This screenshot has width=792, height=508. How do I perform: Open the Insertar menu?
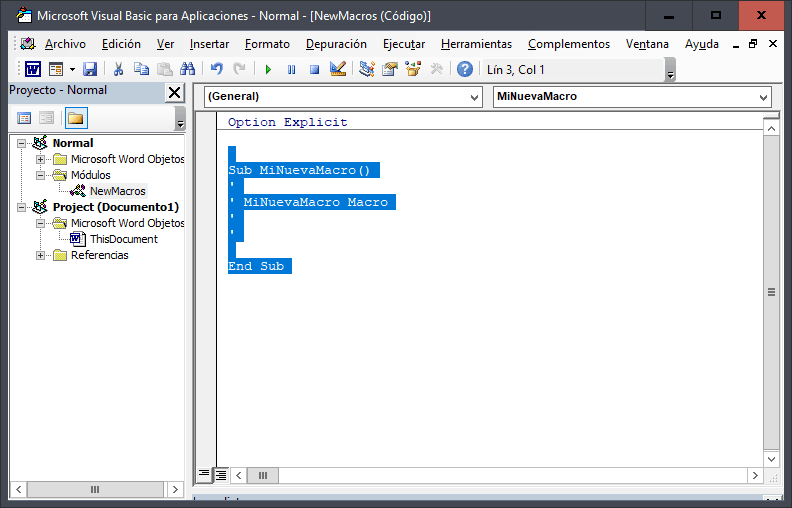coord(209,44)
